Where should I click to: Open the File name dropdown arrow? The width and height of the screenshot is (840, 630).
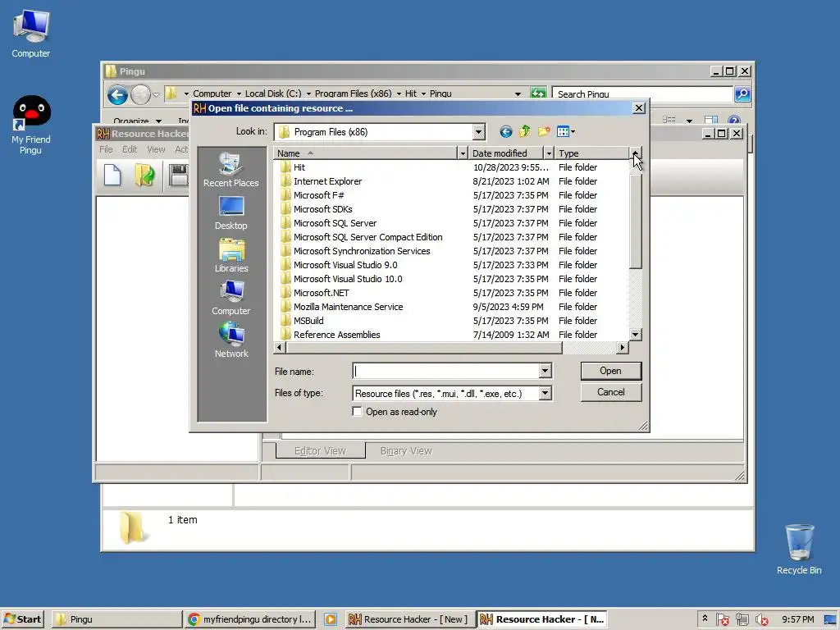click(545, 371)
